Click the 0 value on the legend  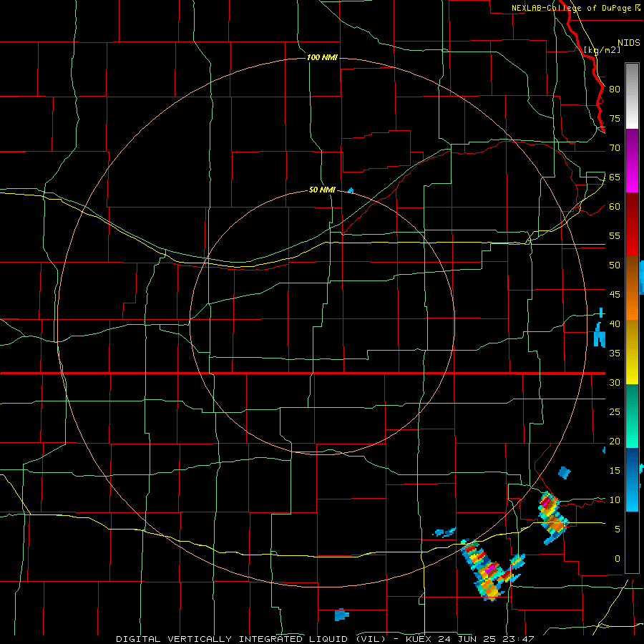tap(618, 559)
